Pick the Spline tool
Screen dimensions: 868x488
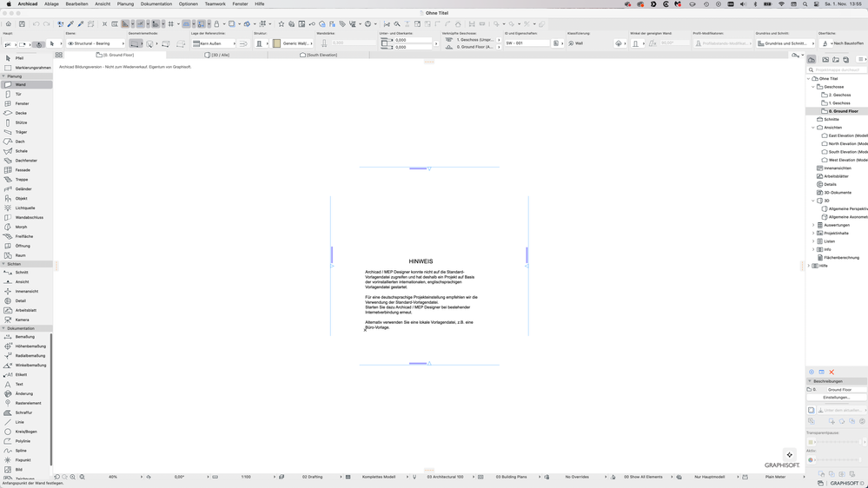click(26, 451)
